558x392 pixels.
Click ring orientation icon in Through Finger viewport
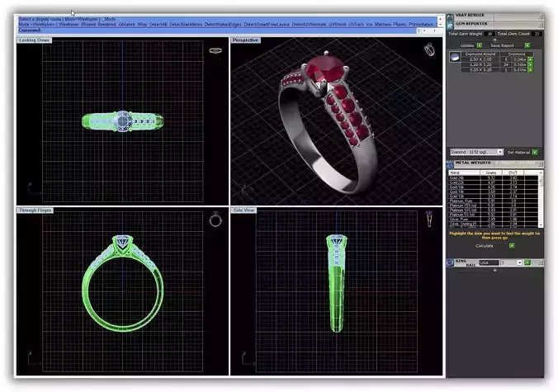click(x=215, y=220)
